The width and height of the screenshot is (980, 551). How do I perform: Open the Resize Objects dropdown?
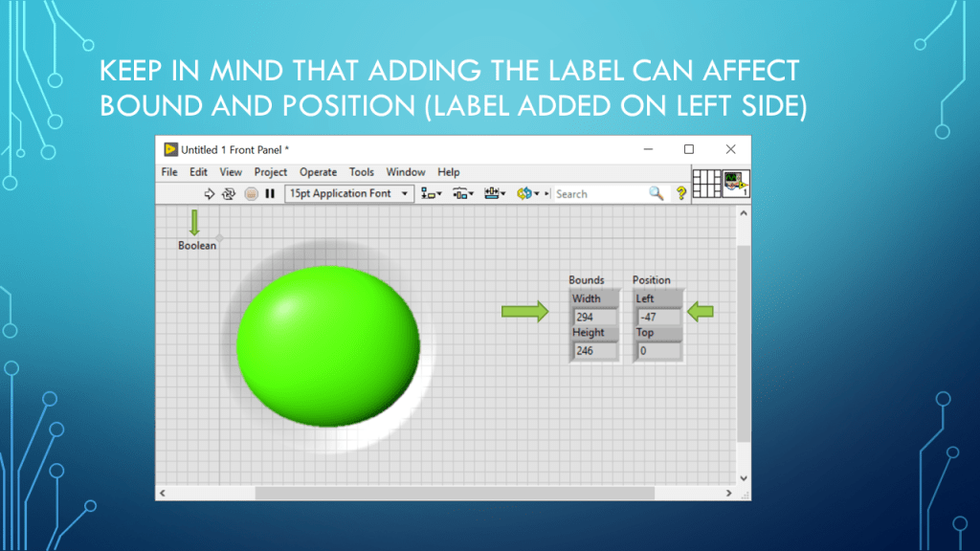(494, 193)
